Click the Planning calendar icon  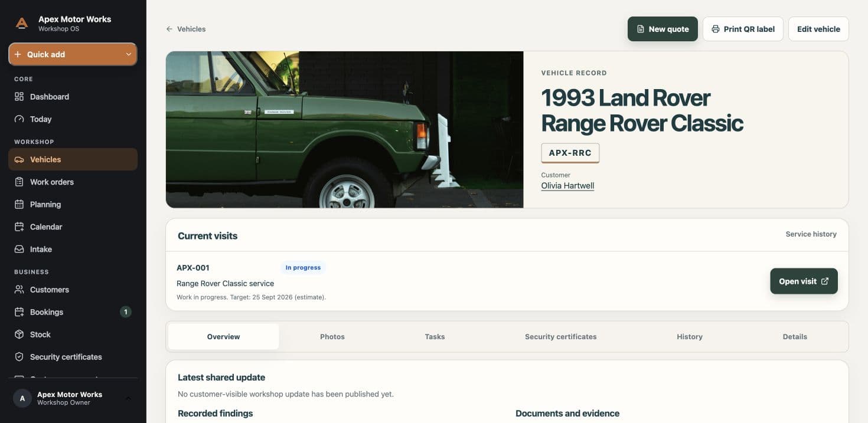point(19,204)
